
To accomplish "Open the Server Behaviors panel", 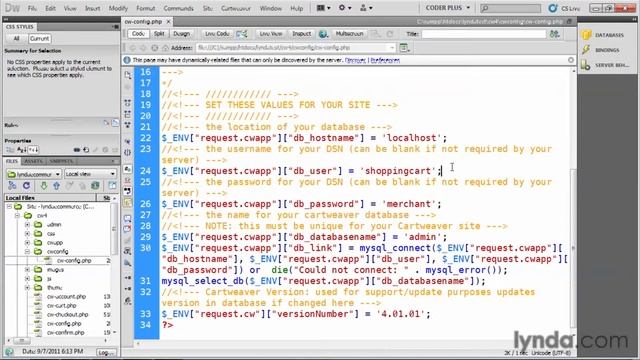I will (x=605, y=65).
